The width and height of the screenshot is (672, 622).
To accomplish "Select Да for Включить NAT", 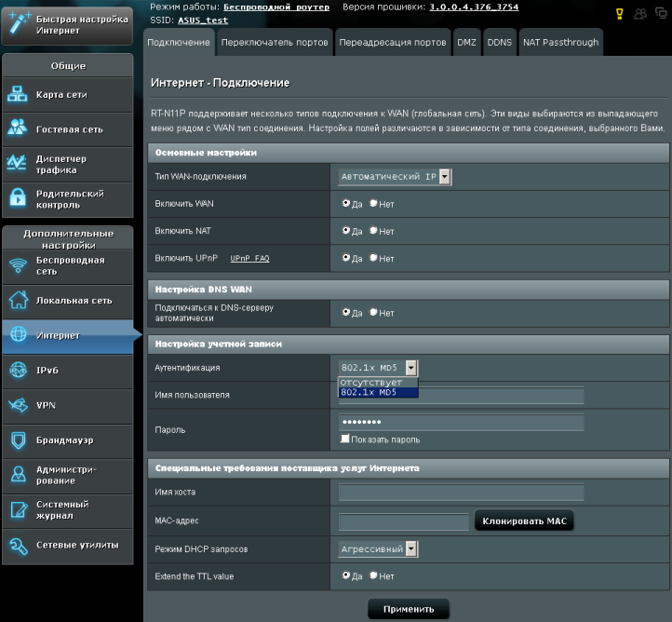I will 346,231.
